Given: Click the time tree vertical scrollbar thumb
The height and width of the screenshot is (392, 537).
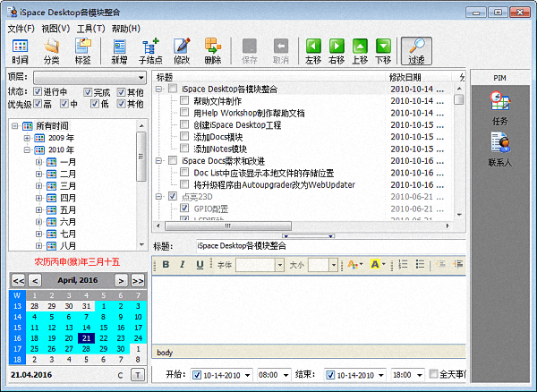Looking at the screenshot, I should [141, 157].
